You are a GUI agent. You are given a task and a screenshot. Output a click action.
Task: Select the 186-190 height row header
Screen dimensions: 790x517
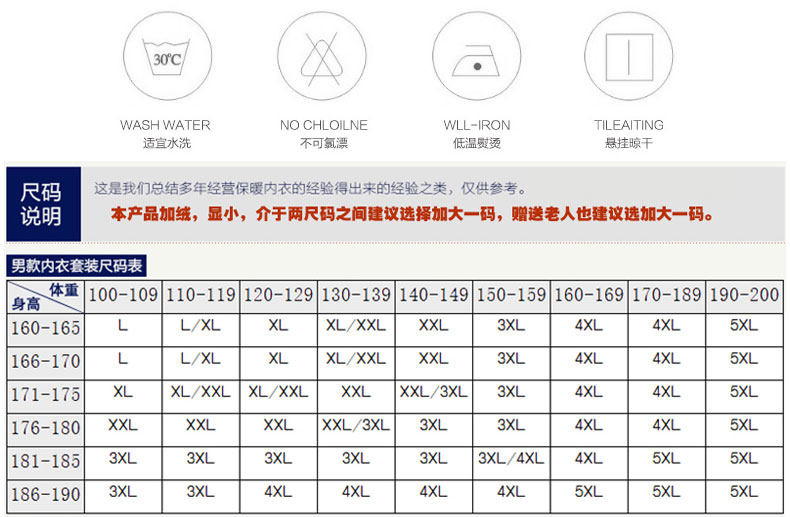coord(46,495)
